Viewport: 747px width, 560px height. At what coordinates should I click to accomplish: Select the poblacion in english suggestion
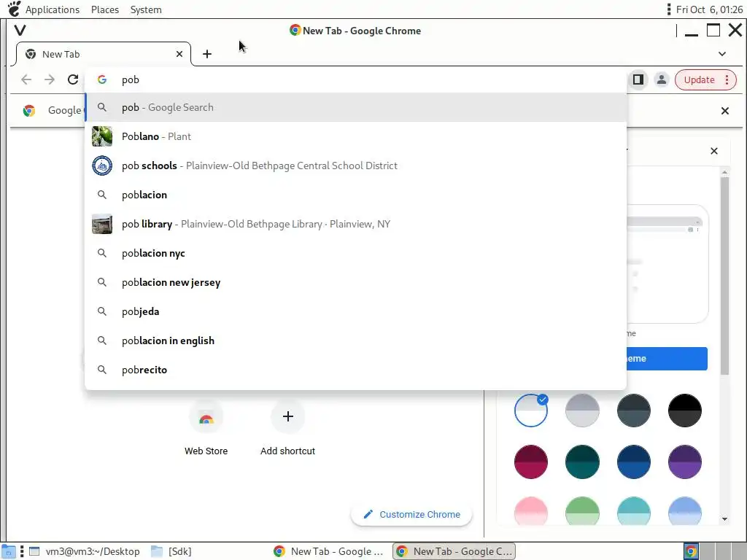point(355,341)
